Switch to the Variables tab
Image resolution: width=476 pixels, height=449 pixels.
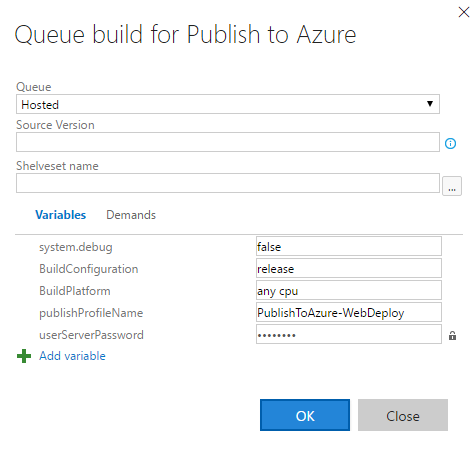(x=61, y=215)
